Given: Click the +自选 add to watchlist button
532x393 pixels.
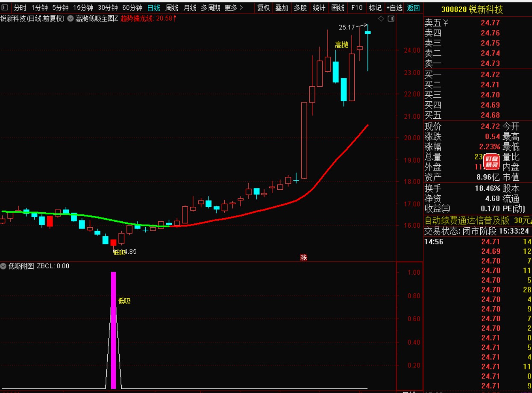Looking at the screenshot, I should tap(394, 8).
